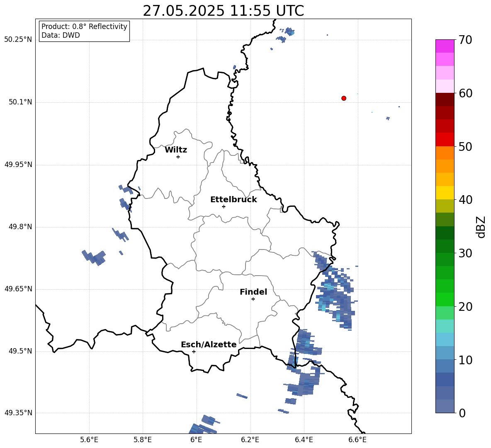
Task: Click the 6.2°E longitude label
Action: coord(250,440)
